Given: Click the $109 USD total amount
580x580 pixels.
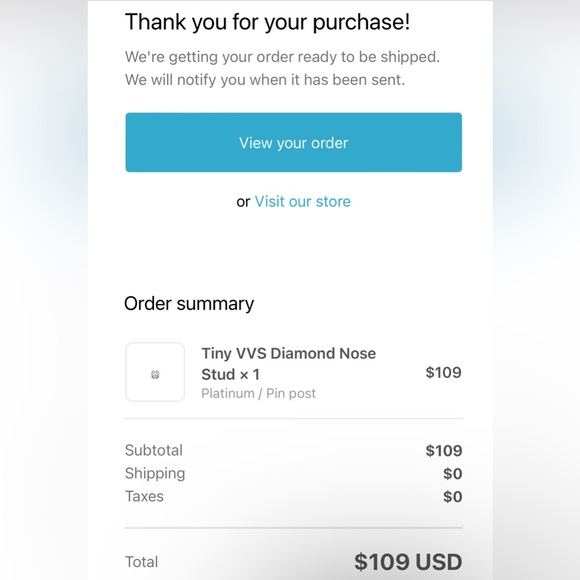Looking at the screenshot, I should coord(408,562).
